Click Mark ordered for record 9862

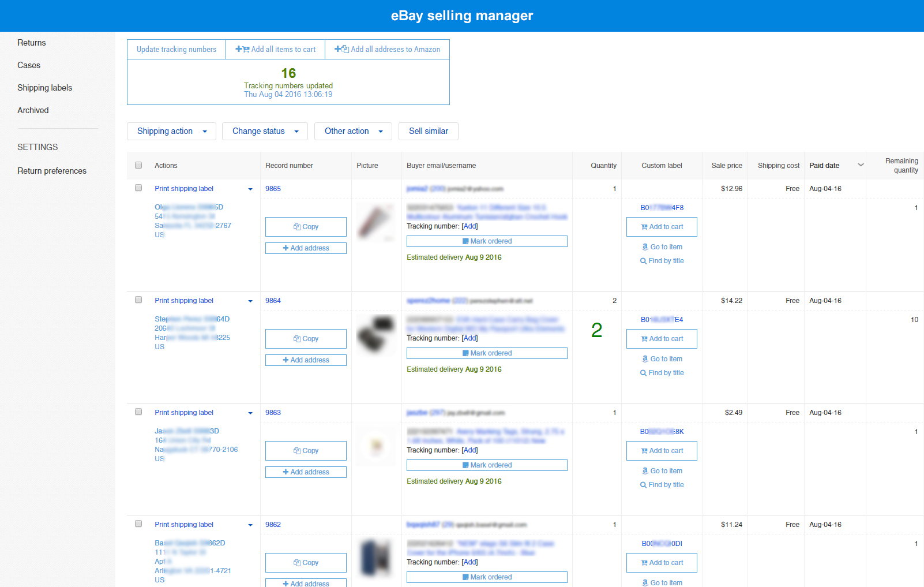tap(487, 577)
